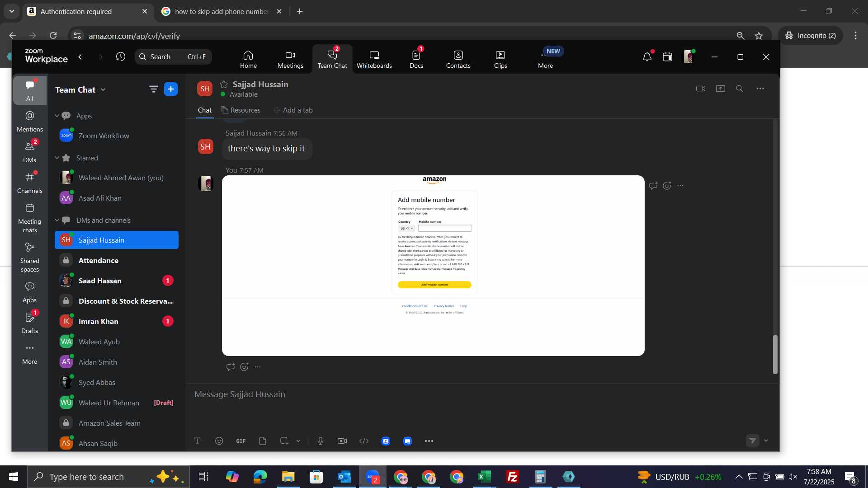Open Apps in the left sidebar

pyautogui.click(x=29, y=292)
